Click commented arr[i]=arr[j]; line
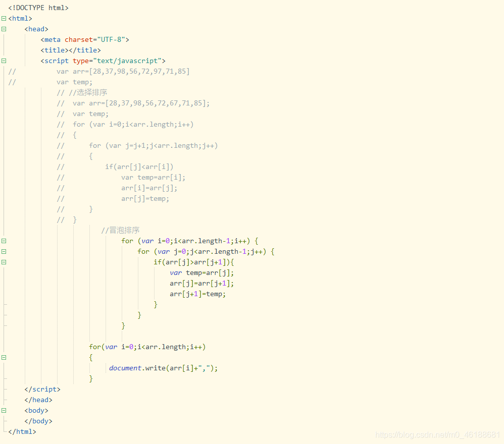 point(117,188)
